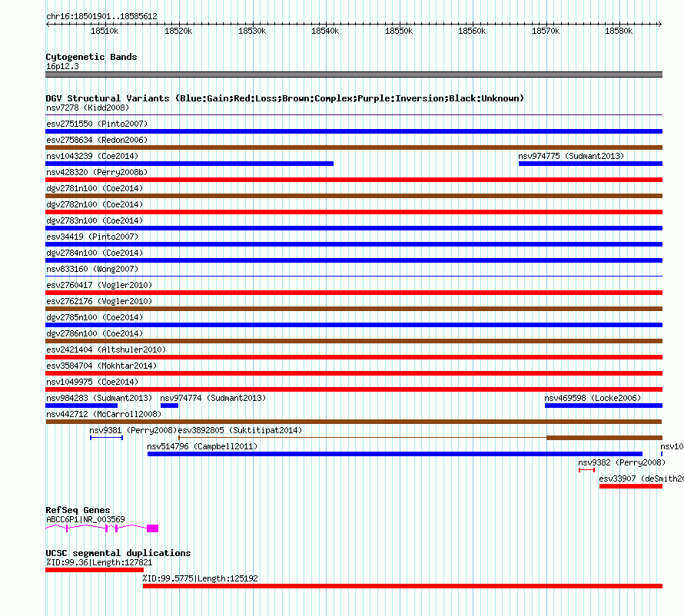This screenshot has width=684, height=616.
Task: Click the %ID:99.36|Length:127821 label
Action: [99, 562]
